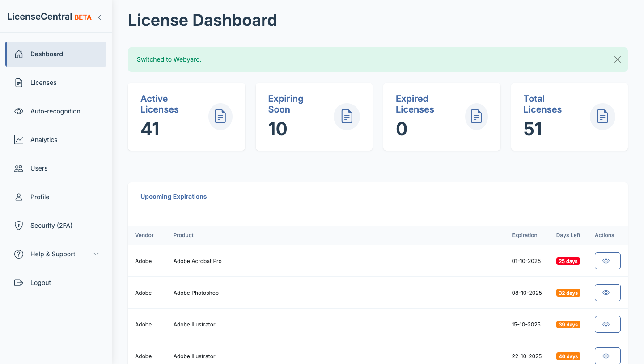
Task: Click the Analytics chart icon
Action: click(18, 139)
